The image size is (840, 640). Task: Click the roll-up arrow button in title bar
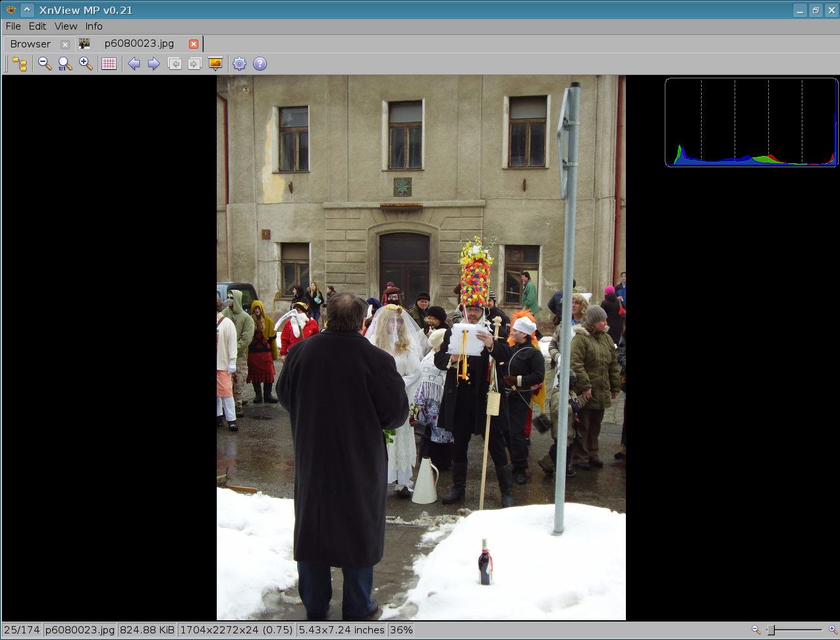pos(27,10)
